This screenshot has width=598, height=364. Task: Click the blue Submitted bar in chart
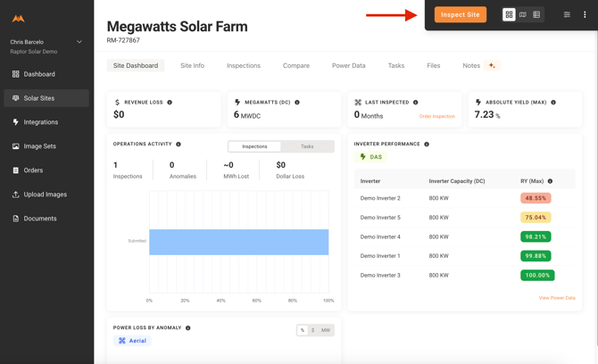(x=238, y=242)
